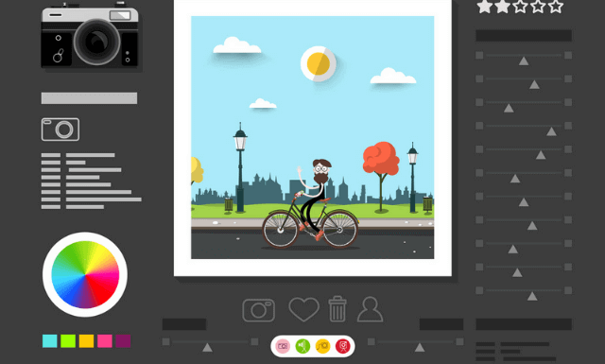Set rating with the second star
The width and height of the screenshot is (605, 364).
click(x=502, y=7)
